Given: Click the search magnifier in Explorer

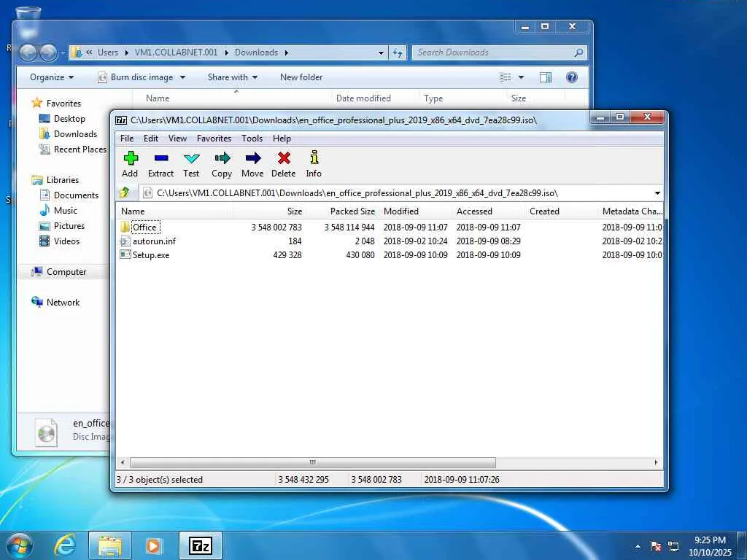Looking at the screenshot, I should pos(578,52).
